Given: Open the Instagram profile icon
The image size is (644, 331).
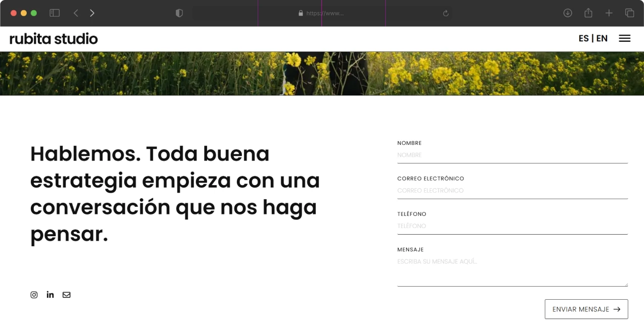Looking at the screenshot, I should tap(34, 295).
